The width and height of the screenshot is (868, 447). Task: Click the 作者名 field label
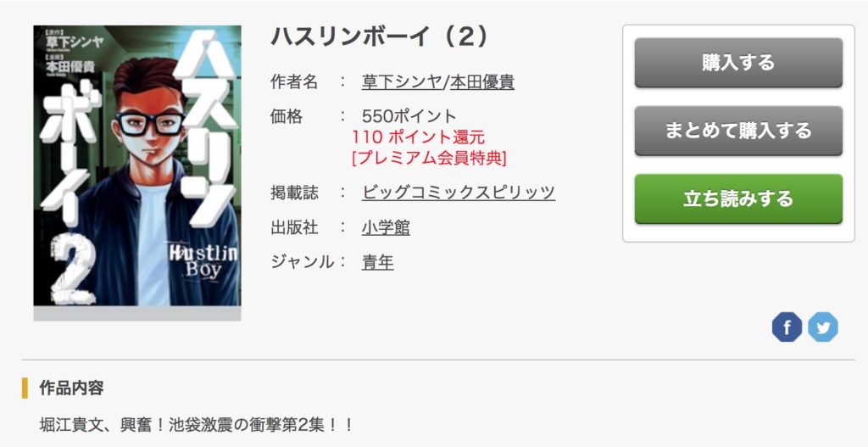294,82
